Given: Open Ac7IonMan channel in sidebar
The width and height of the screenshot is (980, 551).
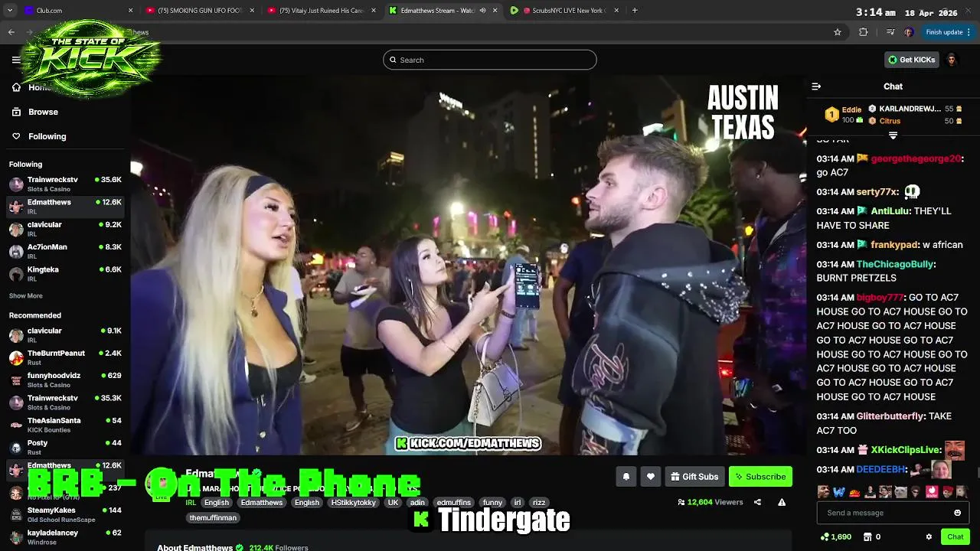Looking at the screenshot, I should [65, 251].
